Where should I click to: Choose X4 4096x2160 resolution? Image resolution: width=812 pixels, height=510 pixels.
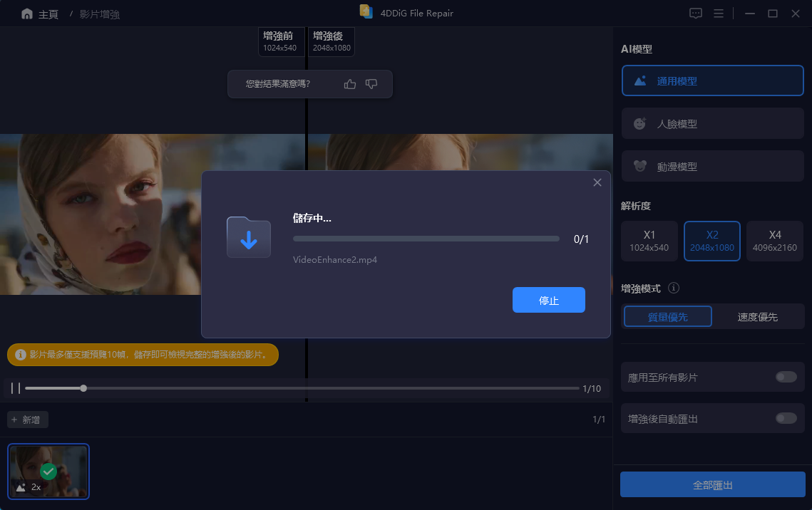775,241
